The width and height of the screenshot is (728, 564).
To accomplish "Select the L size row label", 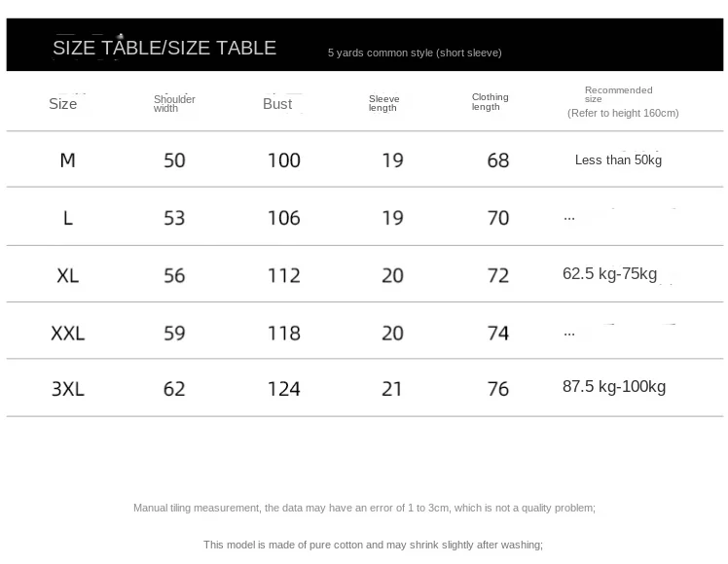I will 68,218.
